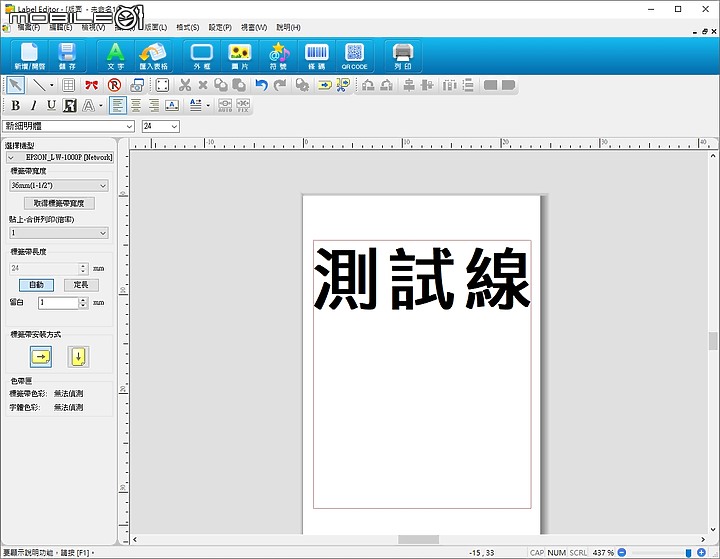Add a frame with the 外框 icon
The width and height of the screenshot is (720, 559).
coord(202,56)
